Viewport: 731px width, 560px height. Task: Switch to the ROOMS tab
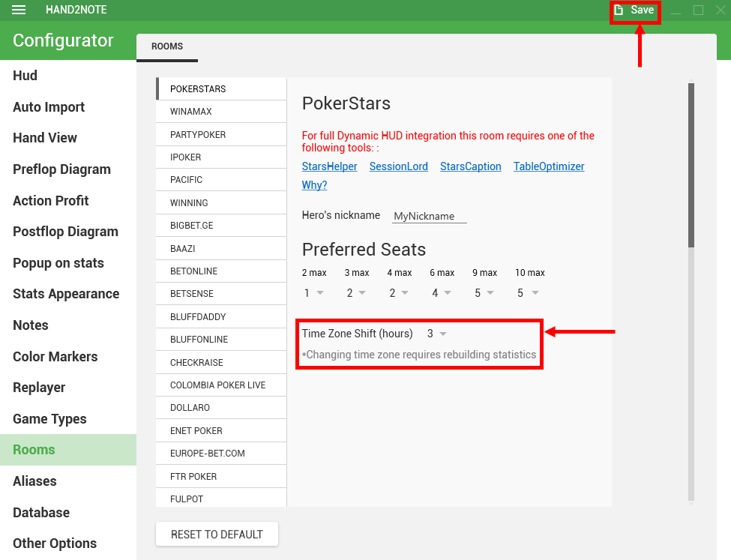167,46
